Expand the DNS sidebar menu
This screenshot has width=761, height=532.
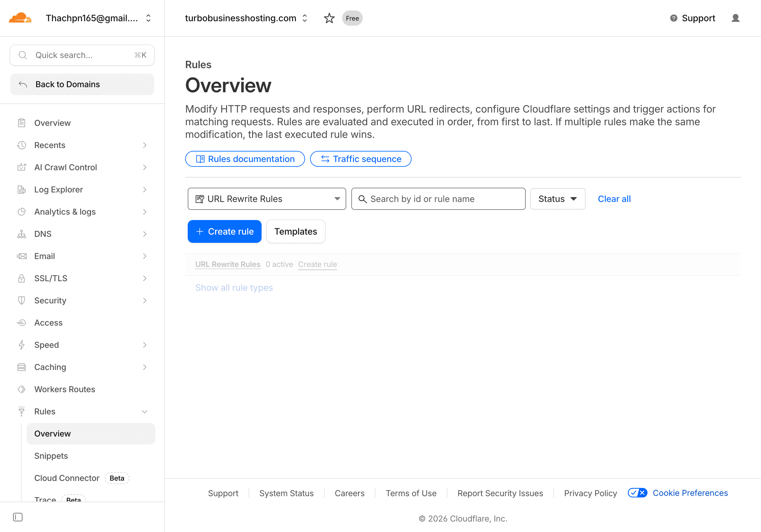click(x=145, y=234)
